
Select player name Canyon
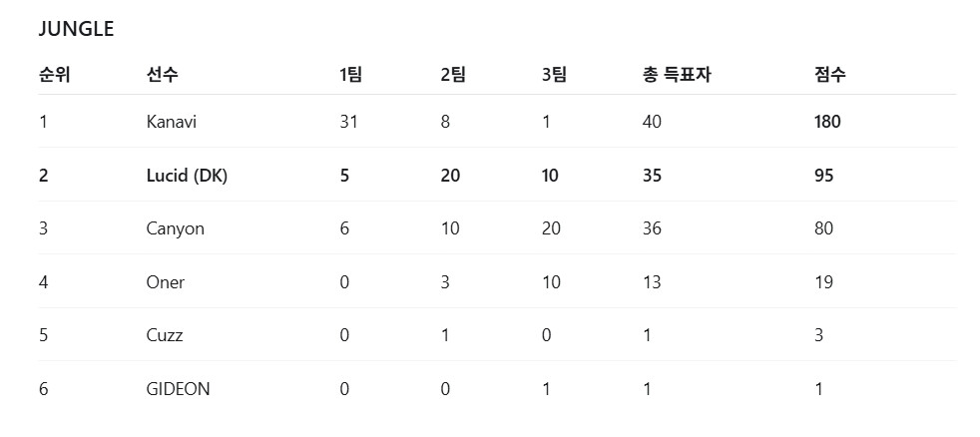175,228
